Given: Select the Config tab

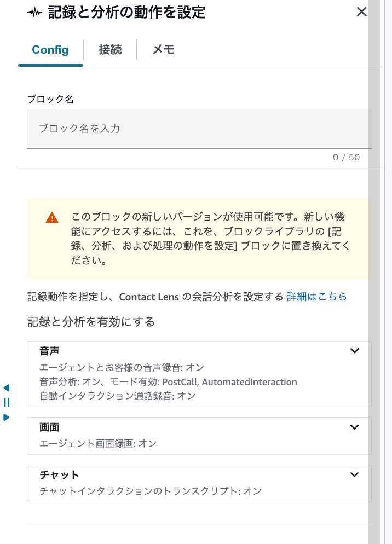Looking at the screenshot, I should (x=50, y=50).
